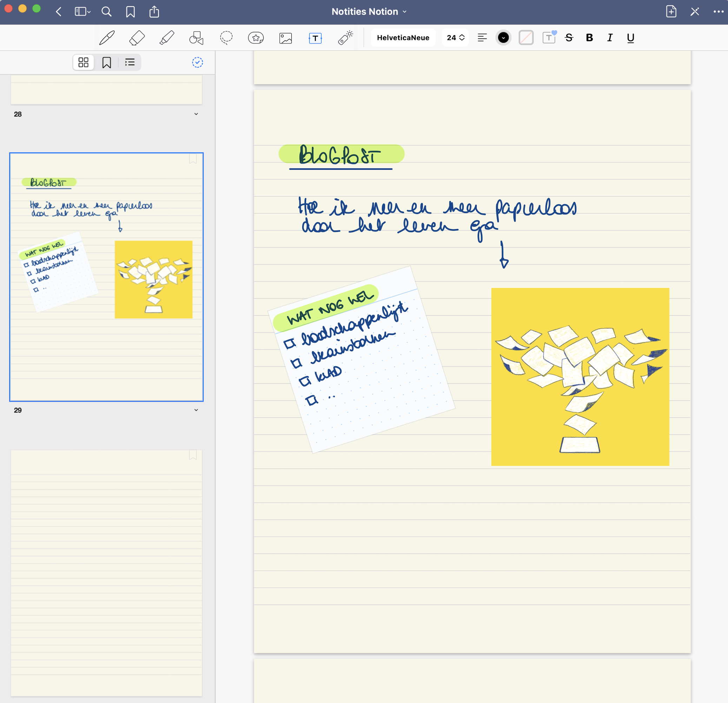Screen dimensions: 728x703
Task: Open the Outline sidebar tab
Action: coord(129,62)
